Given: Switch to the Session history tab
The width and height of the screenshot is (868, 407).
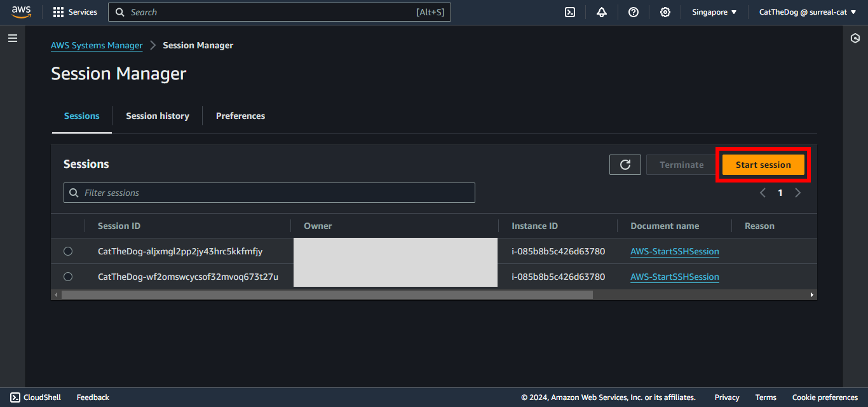Looking at the screenshot, I should tap(158, 116).
